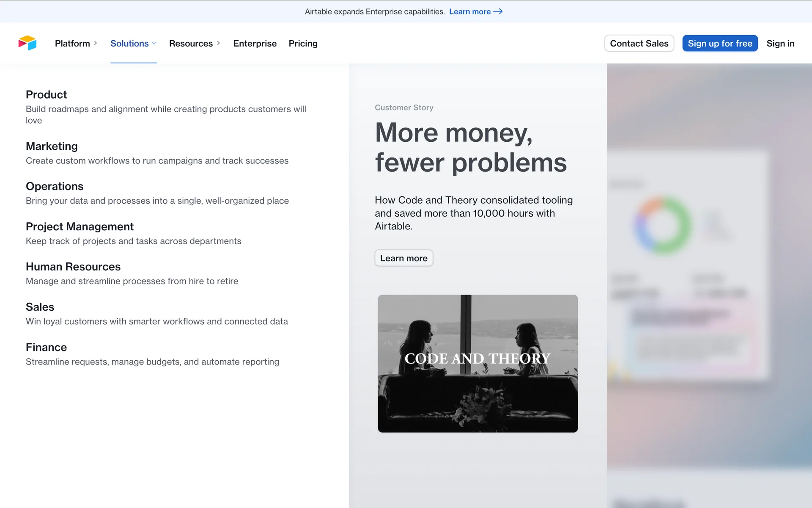
Task: Click the Sign in link
Action: [x=780, y=43]
